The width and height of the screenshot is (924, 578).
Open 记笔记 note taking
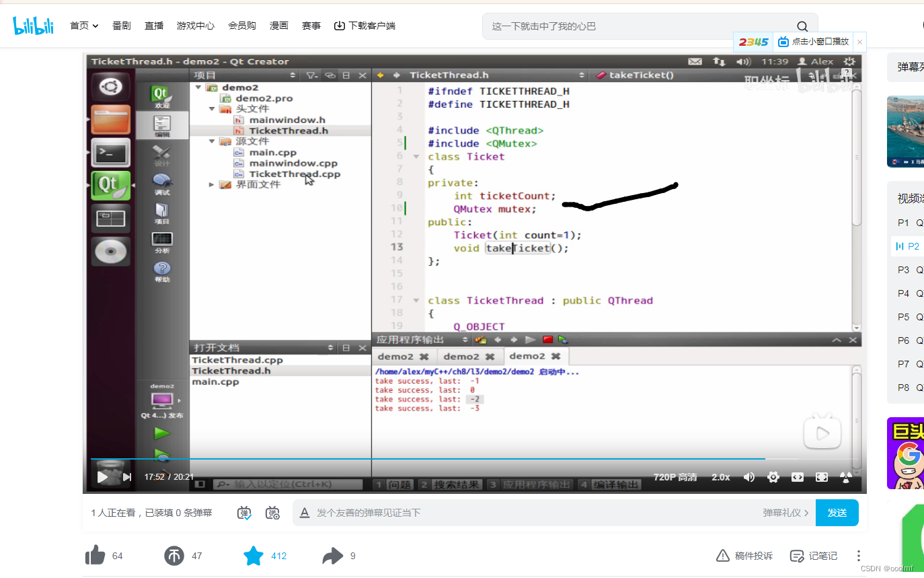[x=814, y=556]
